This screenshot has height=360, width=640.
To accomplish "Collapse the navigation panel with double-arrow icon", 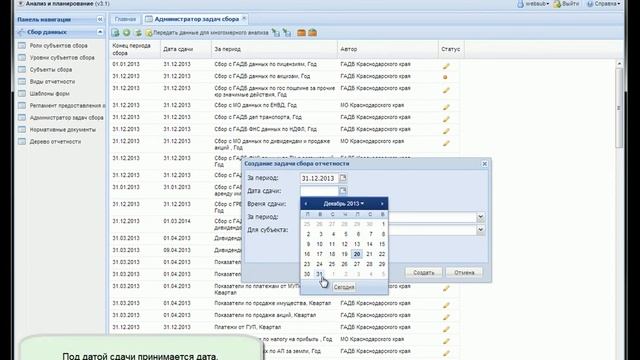I will pos(100,20).
